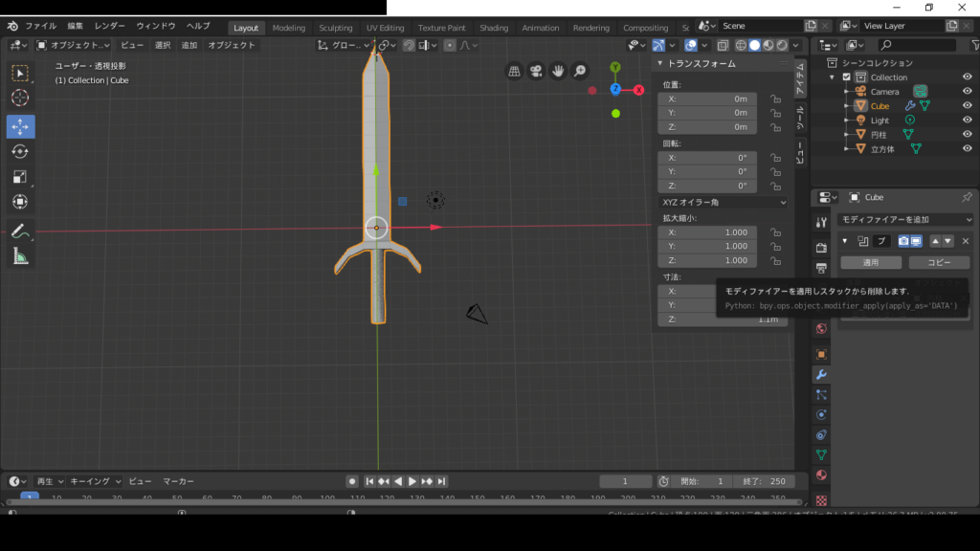Screen dimensions: 980x551
Task: Click the コピー button on the modifier
Action: tap(938, 262)
